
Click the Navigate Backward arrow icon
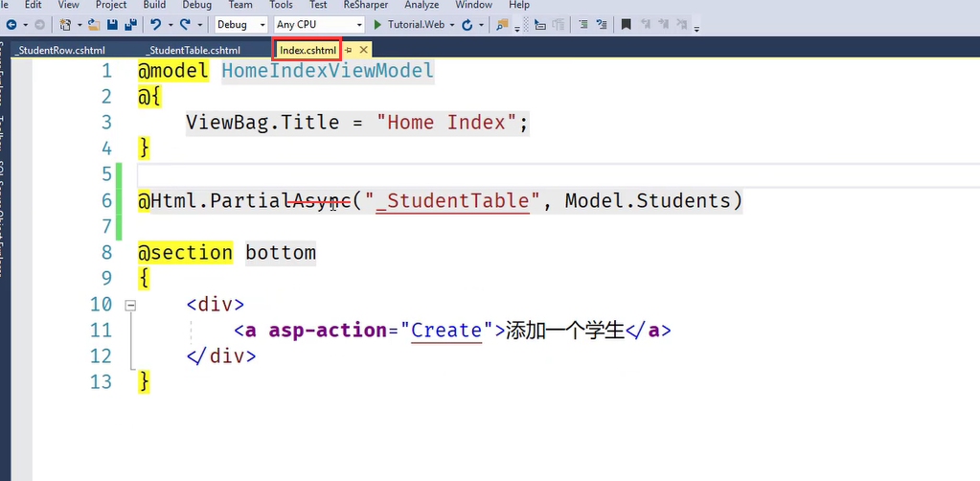[x=11, y=24]
